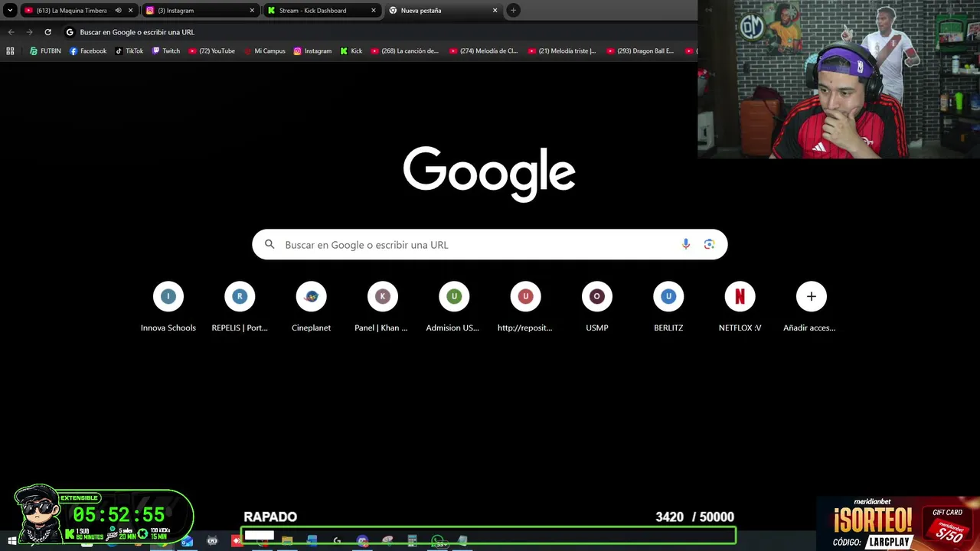Click the magnifier icon in search box
The height and width of the screenshot is (551, 980).
(x=269, y=245)
